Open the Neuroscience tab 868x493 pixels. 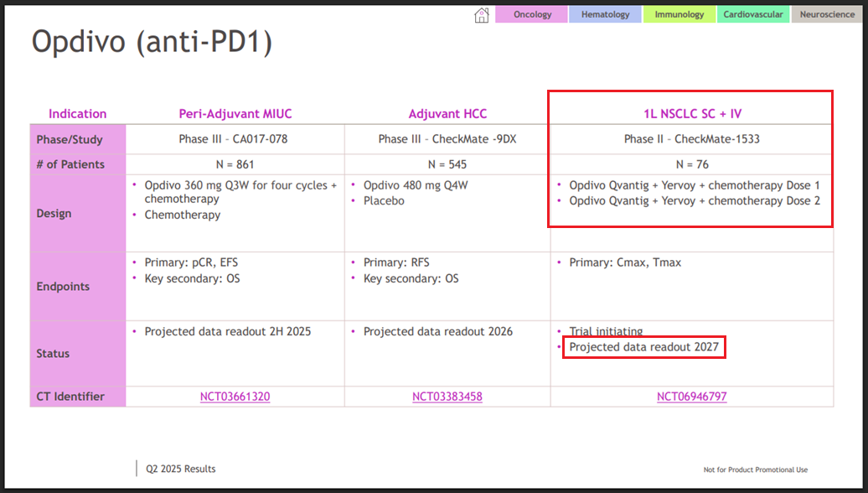coord(827,14)
